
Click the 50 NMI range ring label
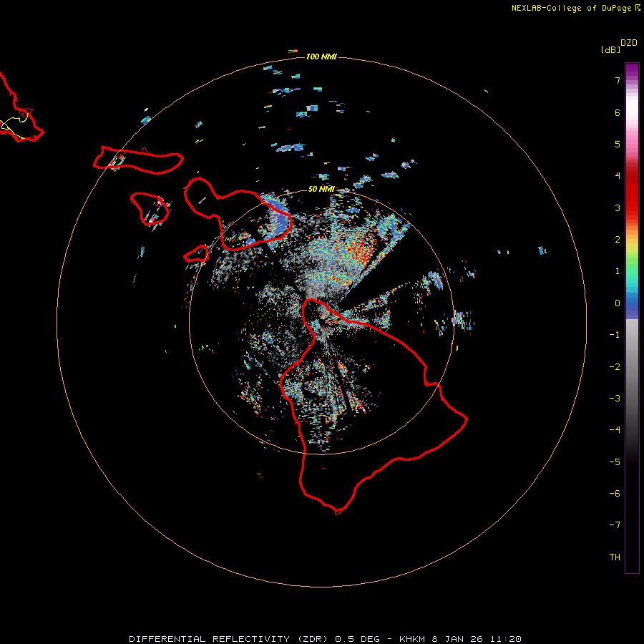pos(321,189)
